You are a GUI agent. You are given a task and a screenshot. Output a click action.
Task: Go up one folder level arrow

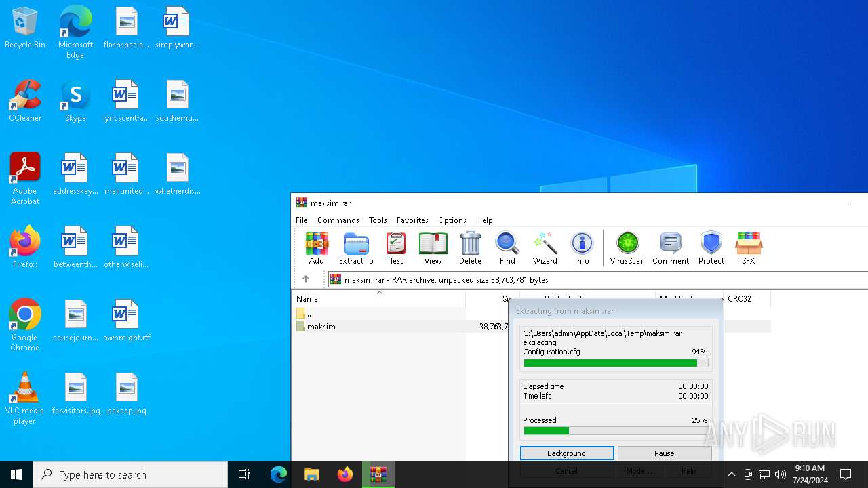tap(306, 279)
